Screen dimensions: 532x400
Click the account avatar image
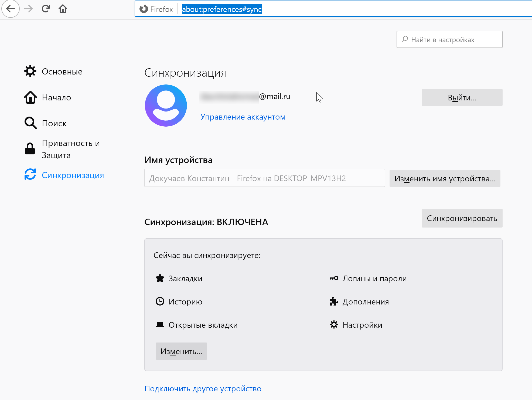pyautogui.click(x=166, y=106)
